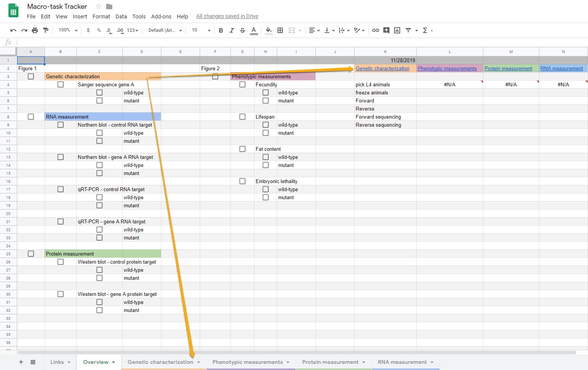Toggle the Lifespan checkbox
Image resolution: width=588 pixels, height=370 pixels.
(x=243, y=117)
